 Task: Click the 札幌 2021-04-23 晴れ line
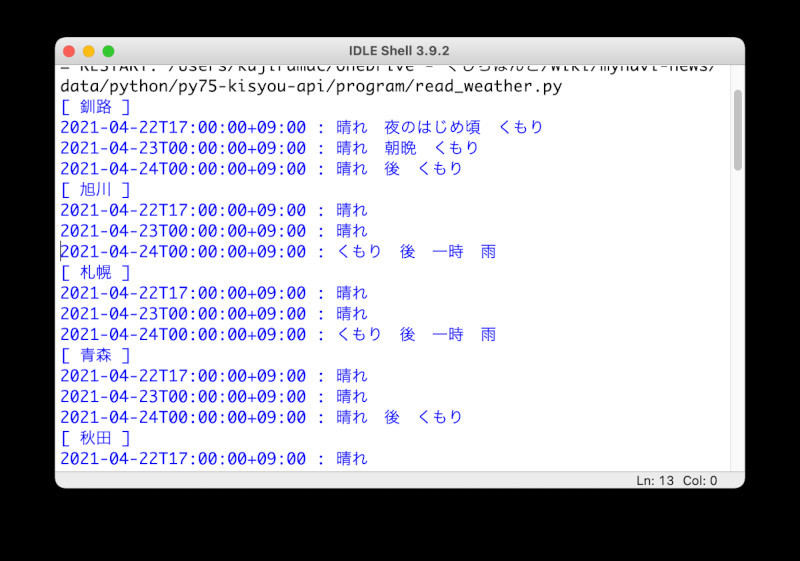214,314
